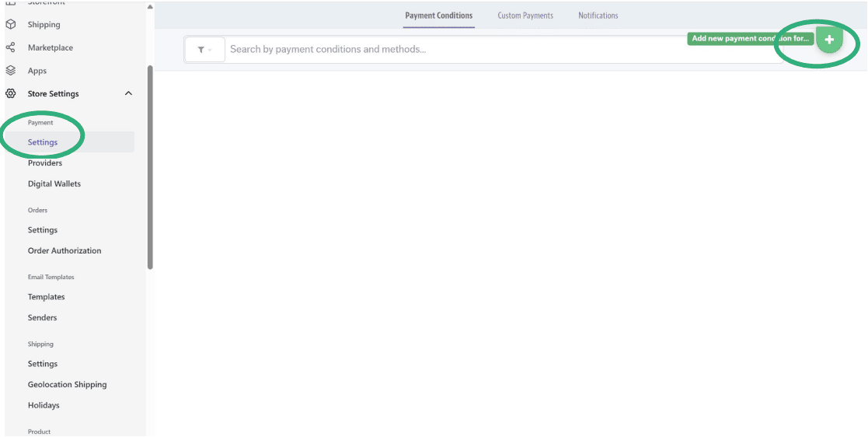
Task: Collapse the Store Settings section chevron
Action: coord(128,94)
